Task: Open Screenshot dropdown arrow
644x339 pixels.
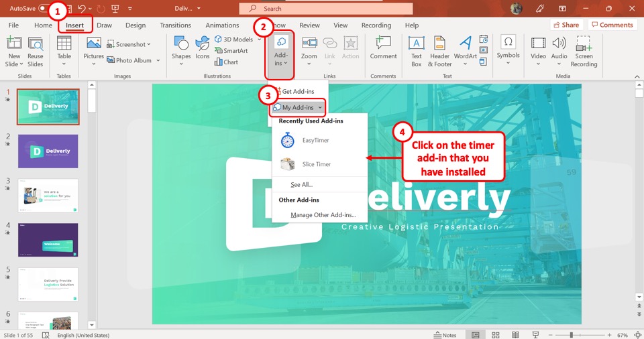Action: pyautogui.click(x=149, y=44)
